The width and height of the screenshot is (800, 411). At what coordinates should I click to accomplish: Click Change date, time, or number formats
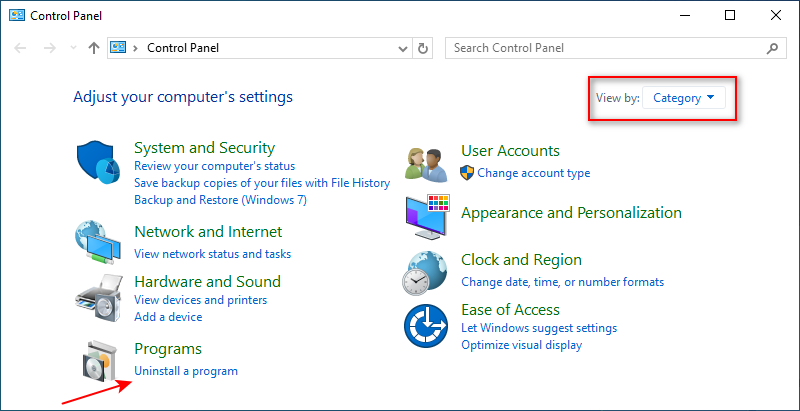pos(563,282)
